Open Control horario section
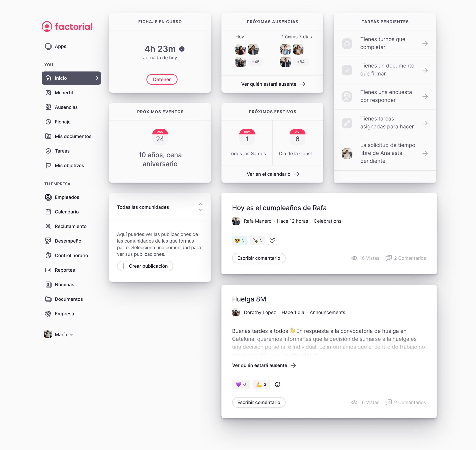The height and width of the screenshot is (450, 476). tap(71, 255)
